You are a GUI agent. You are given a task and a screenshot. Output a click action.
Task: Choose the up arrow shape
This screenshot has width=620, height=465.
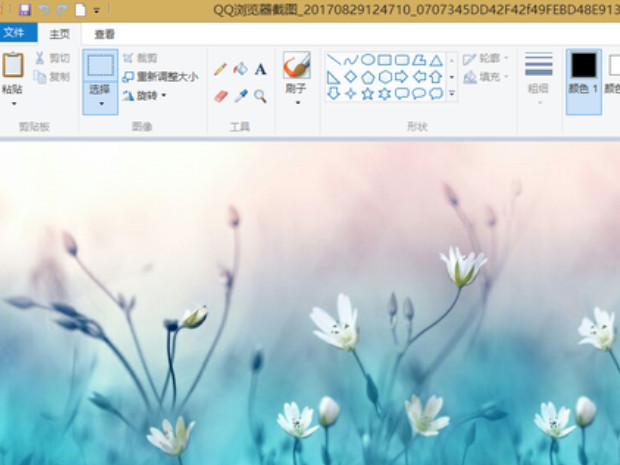[436, 77]
